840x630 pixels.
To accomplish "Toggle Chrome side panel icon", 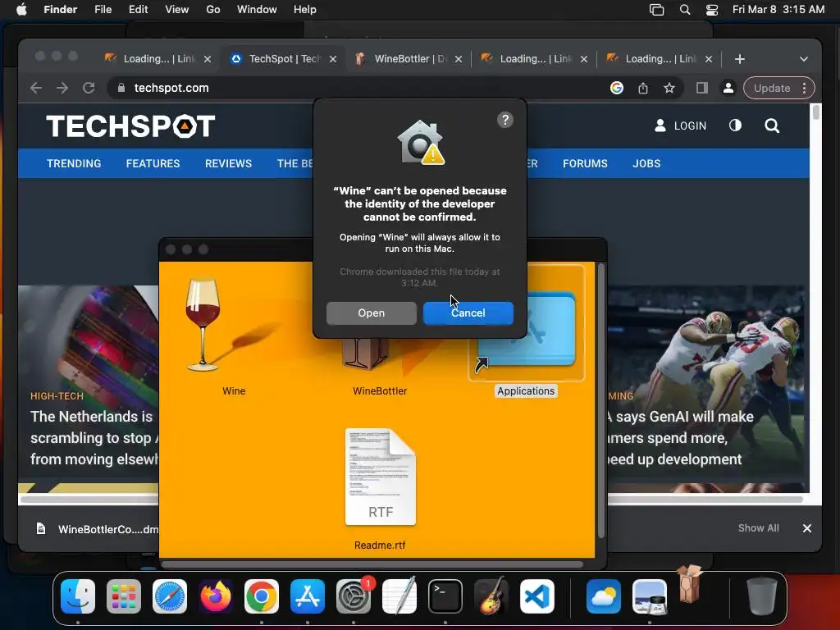I will tap(702, 88).
